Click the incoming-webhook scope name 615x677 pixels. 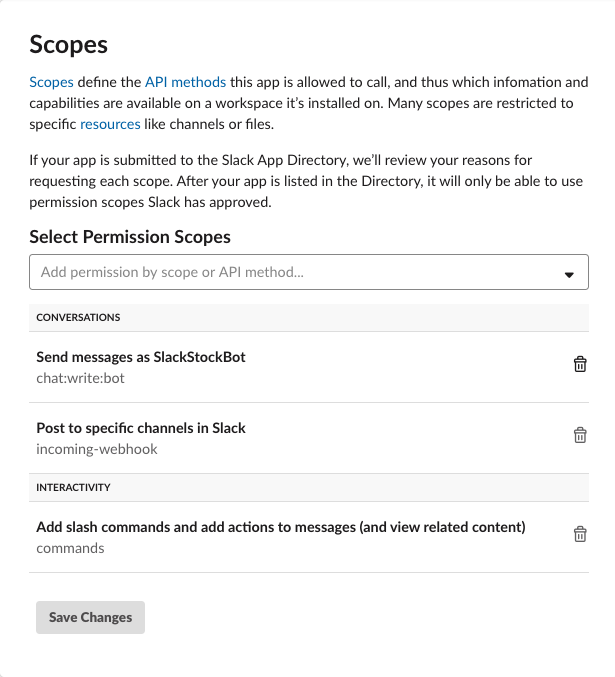point(97,449)
